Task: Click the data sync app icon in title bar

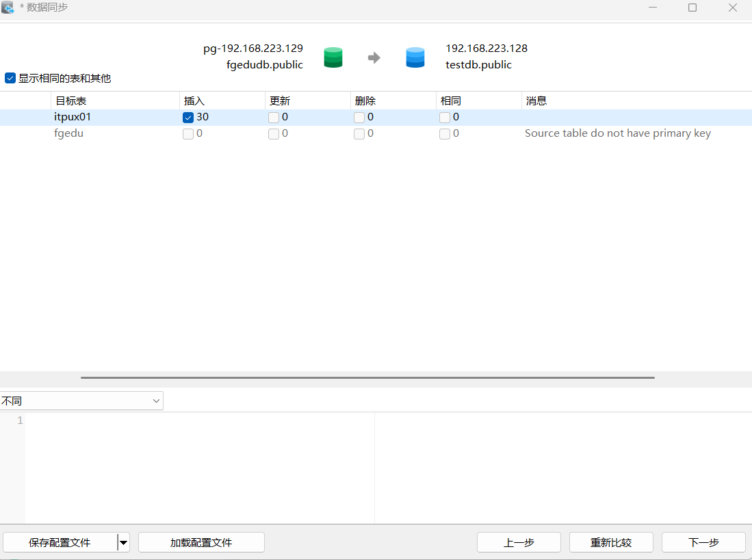Action: click(8, 8)
